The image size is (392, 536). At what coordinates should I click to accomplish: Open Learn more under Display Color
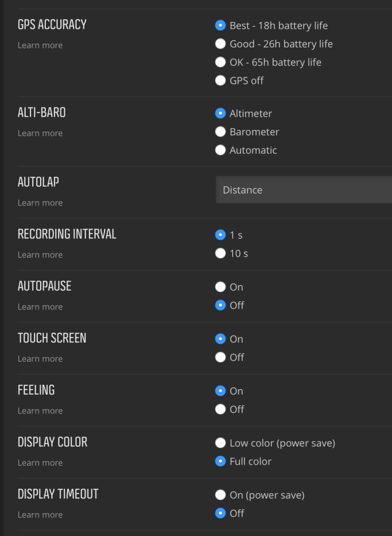tap(40, 463)
